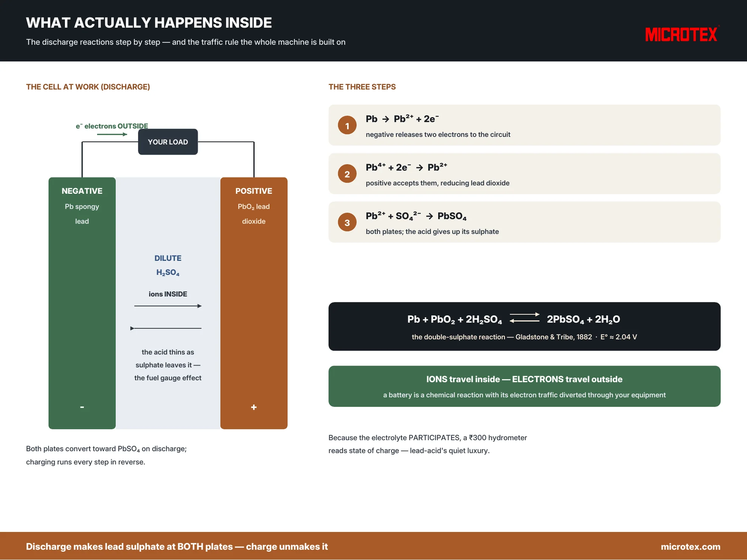747x560 pixels.
Task: Click the Pb → Pb2+ + 2e− equation
Action: [x=402, y=119]
